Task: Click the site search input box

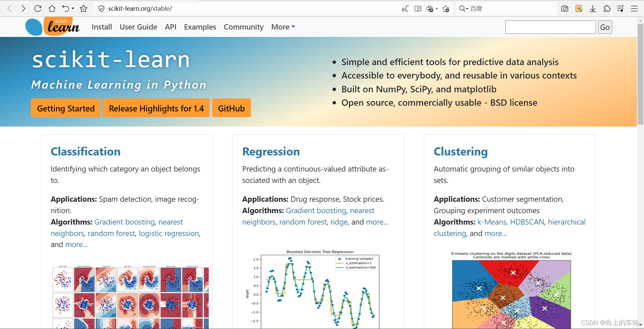Action: [x=550, y=27]
